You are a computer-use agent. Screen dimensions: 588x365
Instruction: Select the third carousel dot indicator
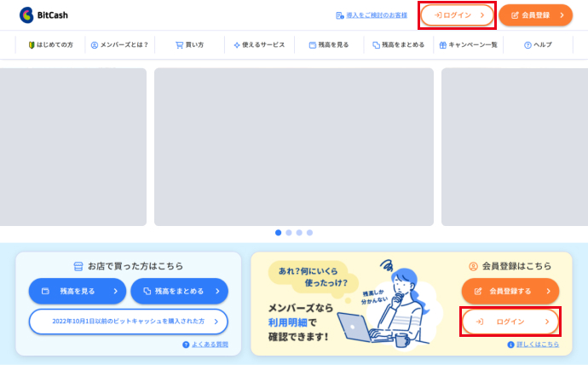[x=299, y=233]
